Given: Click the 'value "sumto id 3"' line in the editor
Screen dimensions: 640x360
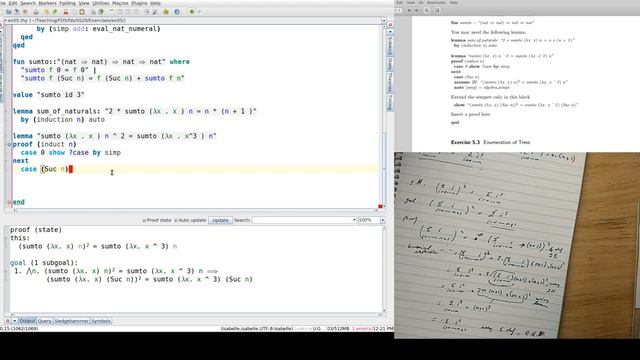Looking at the screenshot, I should click(49, 95).
